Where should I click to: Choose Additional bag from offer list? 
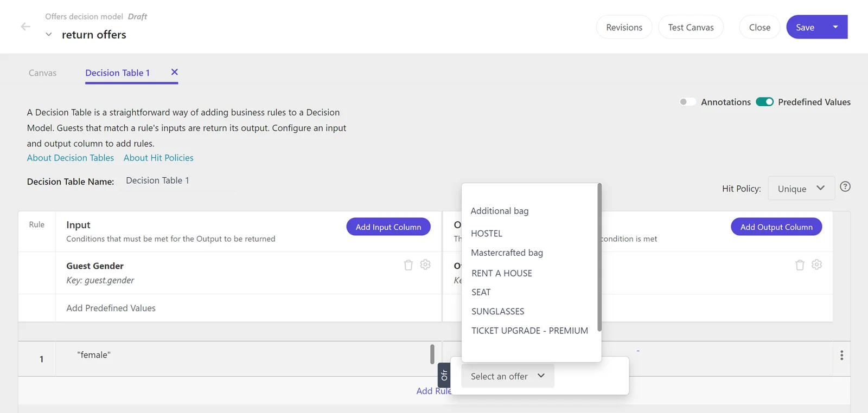pyautogui.click(x=500, y=211)
